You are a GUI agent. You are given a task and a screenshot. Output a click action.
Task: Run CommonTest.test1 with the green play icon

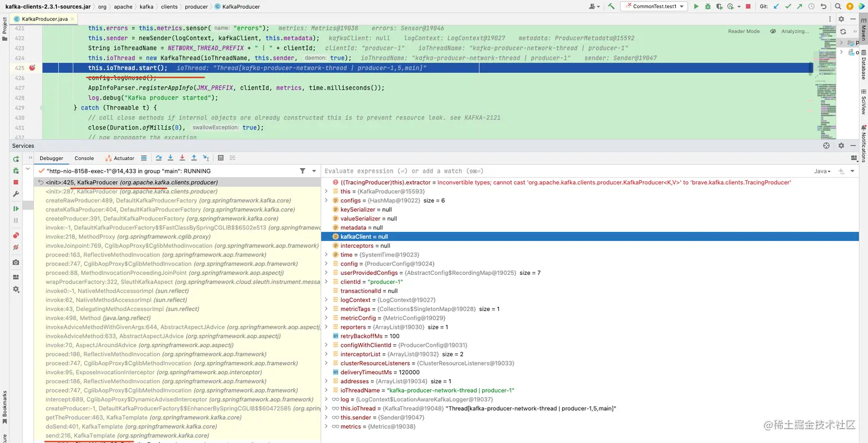coord(696,6)
